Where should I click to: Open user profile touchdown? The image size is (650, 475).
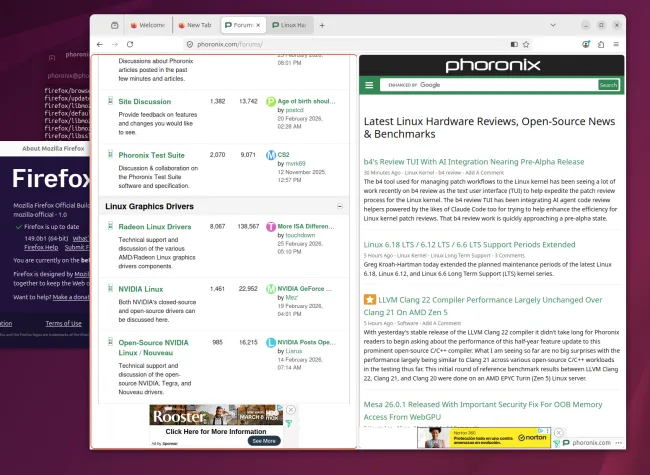300,235
